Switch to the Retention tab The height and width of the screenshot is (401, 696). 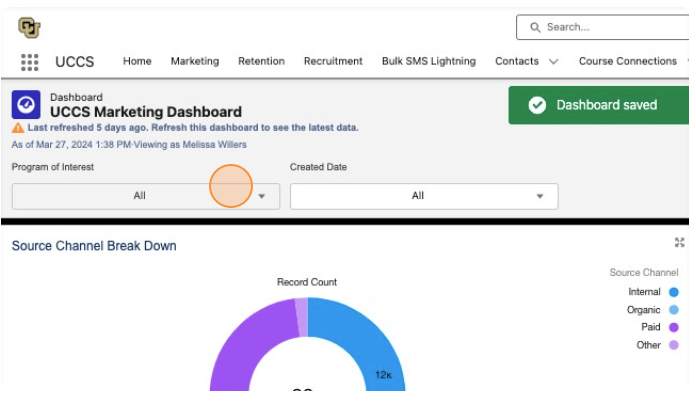[x=261, y=61]
